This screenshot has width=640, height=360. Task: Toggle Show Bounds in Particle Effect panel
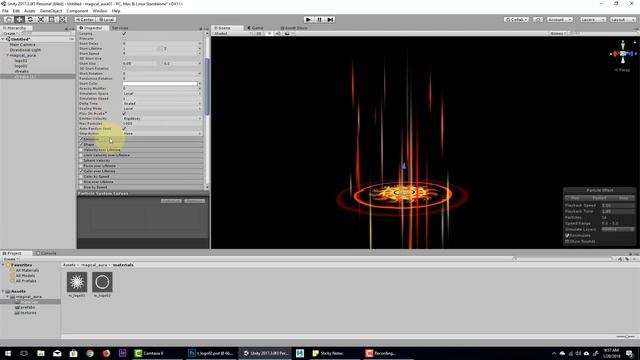[x=567, y=242]
